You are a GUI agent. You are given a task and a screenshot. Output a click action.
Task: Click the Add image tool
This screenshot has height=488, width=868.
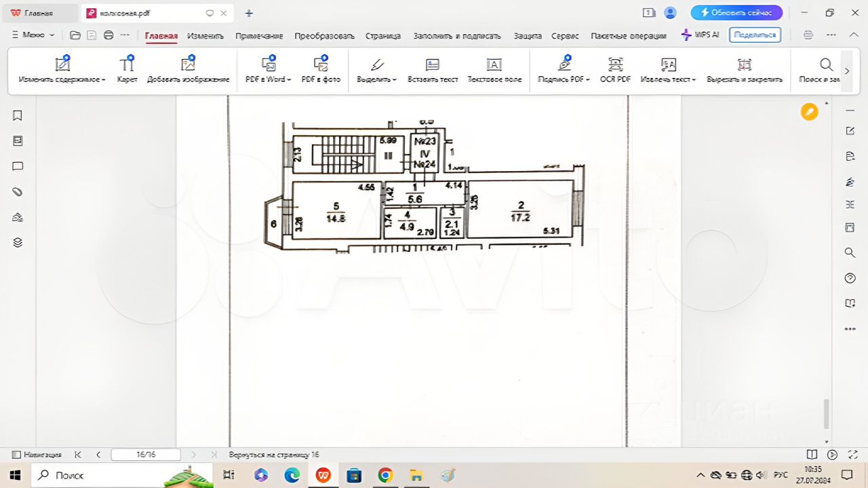coord(188,71)
